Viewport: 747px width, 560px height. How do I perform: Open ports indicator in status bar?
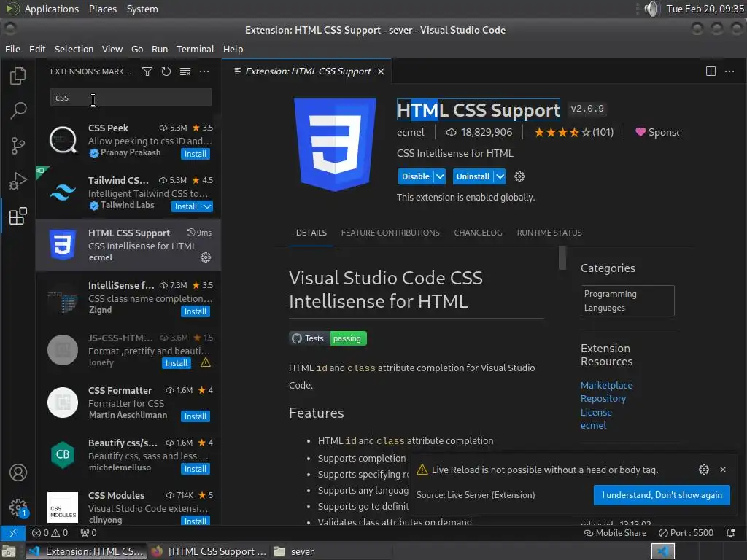tap(88, 533)
